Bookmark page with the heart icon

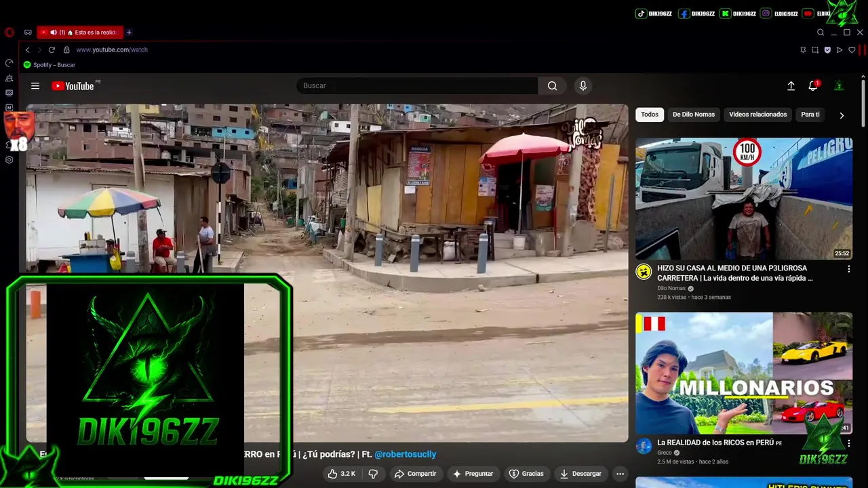pyautogui.click(x=852, y=49)
